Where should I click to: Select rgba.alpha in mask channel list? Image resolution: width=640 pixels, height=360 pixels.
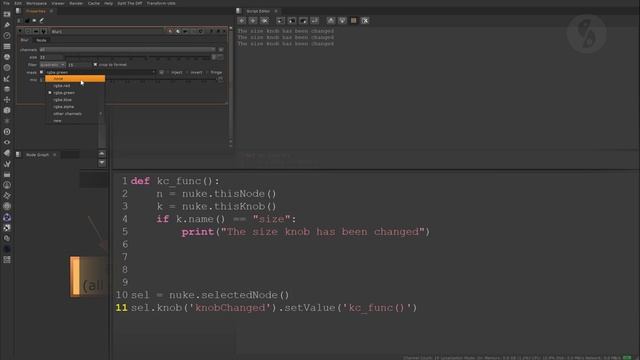[75, 107]
